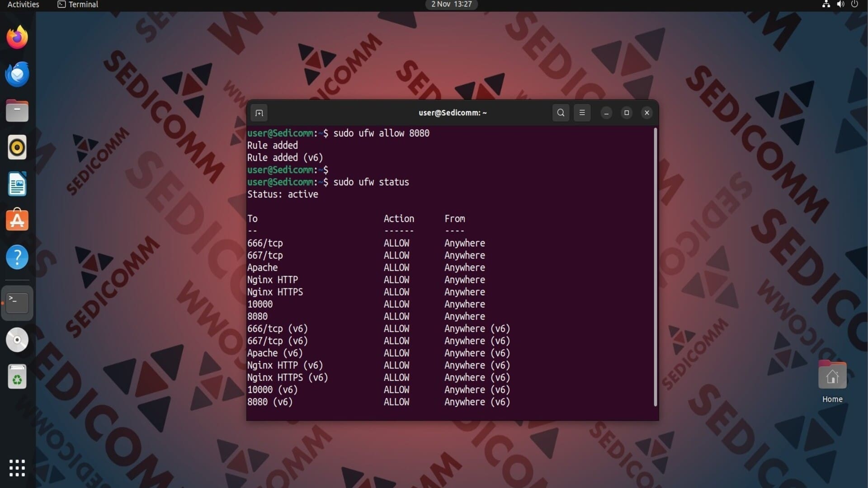This screenshot has height=488, width=868.
Task: Open the optical disc icon in dock
Action: (17, 340)
